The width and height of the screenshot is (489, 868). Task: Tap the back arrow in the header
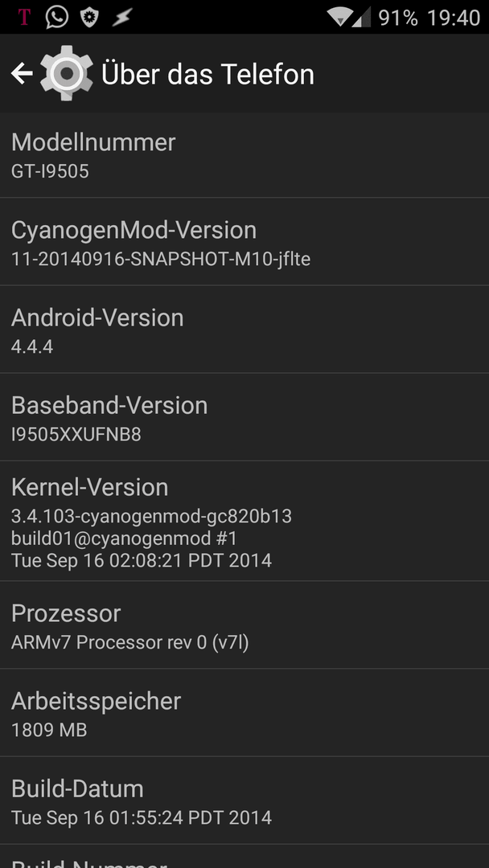pos(22,73)
